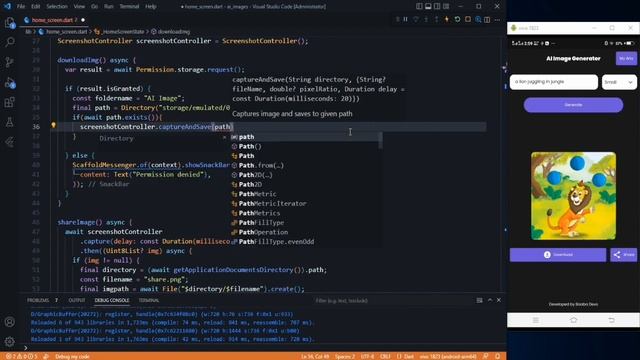Open the Terminal menu
The height and width of the screenshot is (360, 640).
[x=129, y=7]
